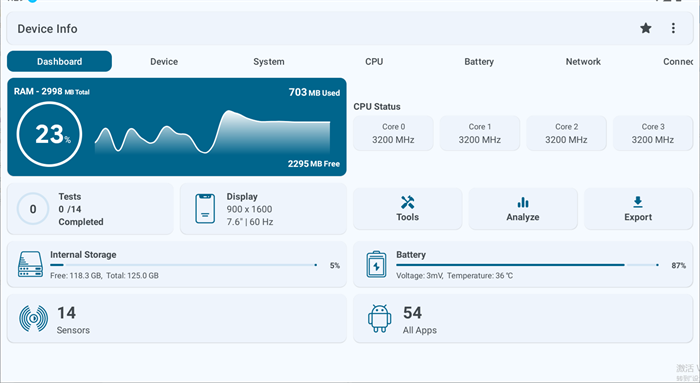This screenshot has width=700, height=383.
Task: Click the Export download icon
Action: (638, 202)
